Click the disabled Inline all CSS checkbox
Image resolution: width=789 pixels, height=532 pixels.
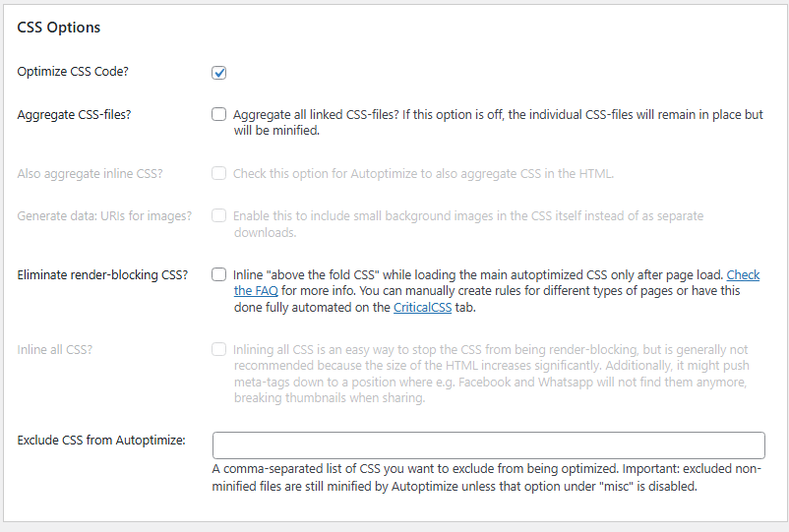pos(219,349)
